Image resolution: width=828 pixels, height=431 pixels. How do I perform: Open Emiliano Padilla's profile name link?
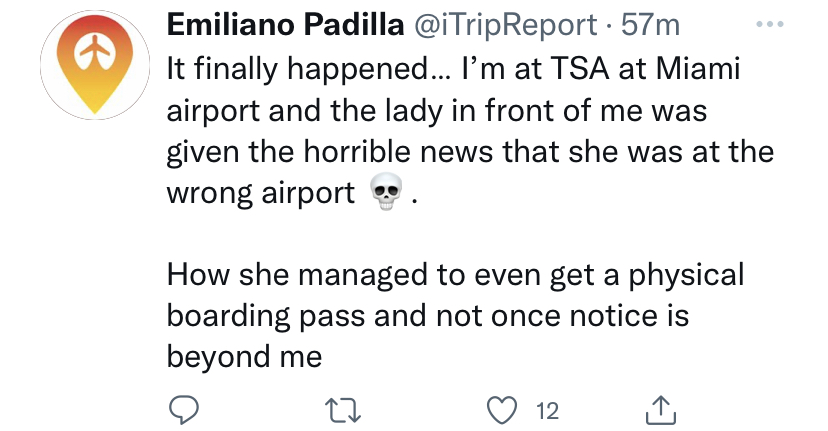tap(285, 24)
